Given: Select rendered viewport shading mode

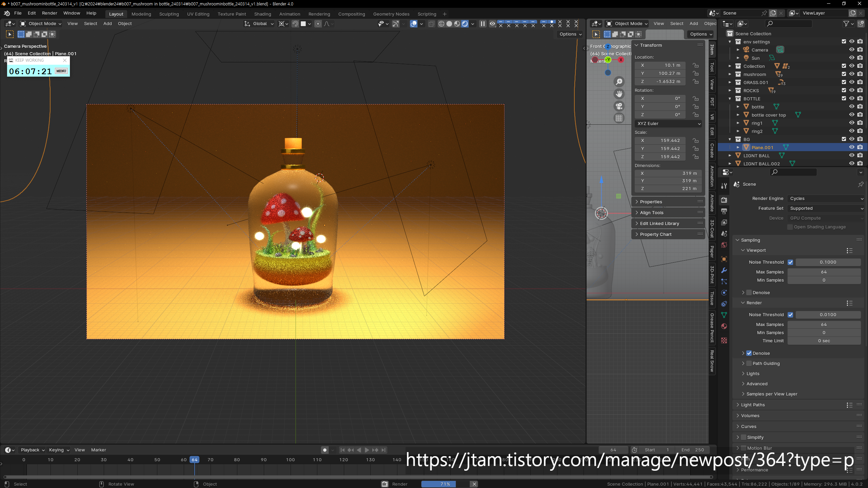Looking at the screenshot, I should click(465, 24).
